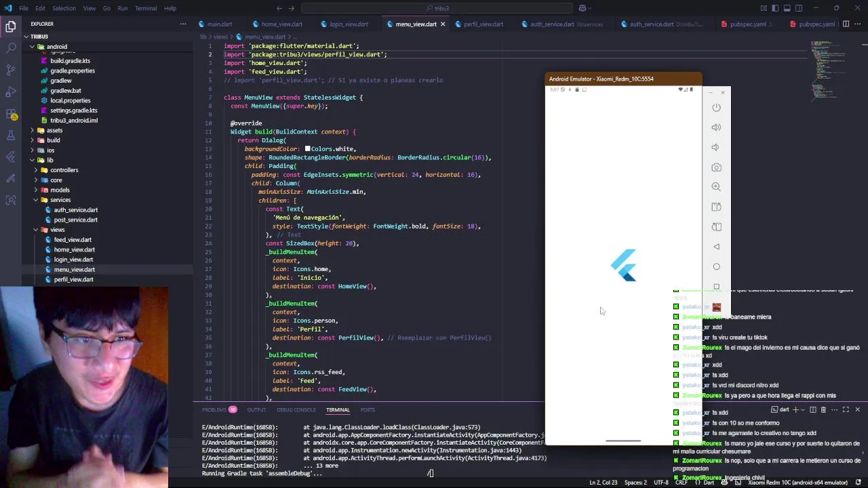Open new terminal launch profile dropdown

coord(804,409)
